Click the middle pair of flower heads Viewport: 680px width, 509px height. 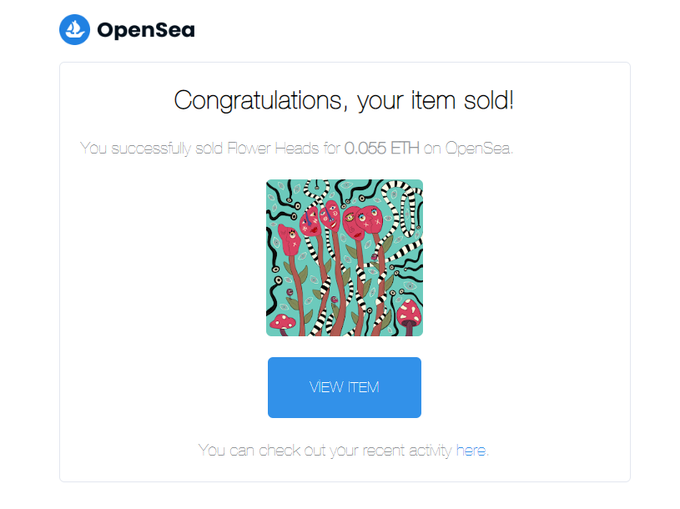pyautogui.click(x=320, y=219)
